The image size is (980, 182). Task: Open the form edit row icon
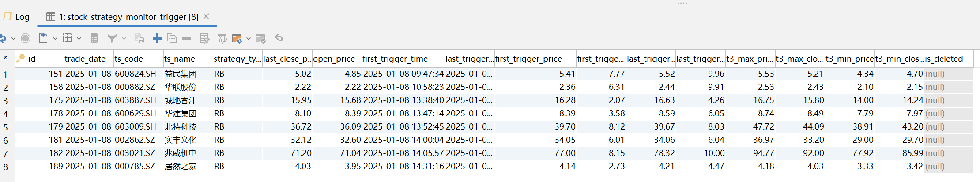[x=204, y=38]
